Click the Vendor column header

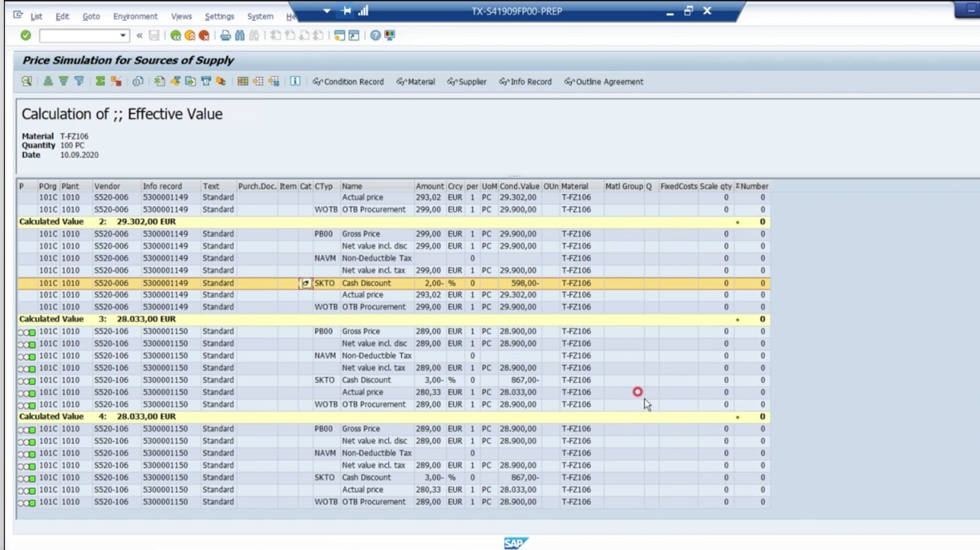coord(115,186)
